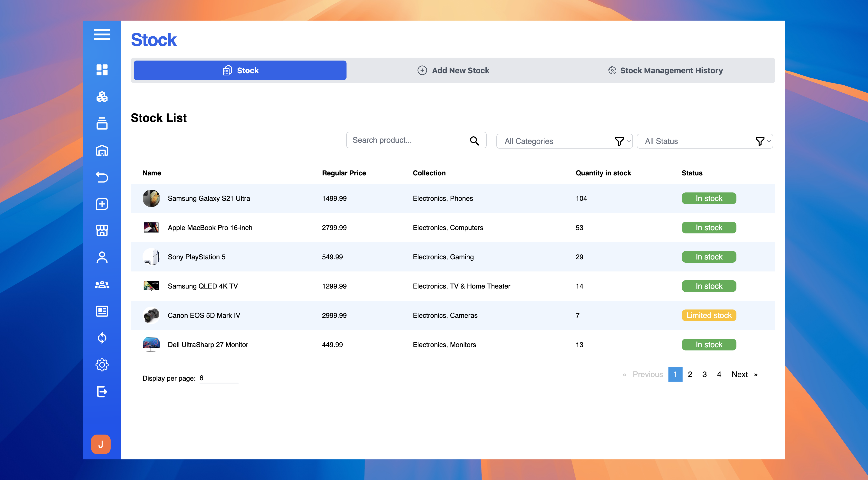Open the store shop icon in sidebar
The image size is (868, 480).
pyautogui.click(x=102, y=231)
